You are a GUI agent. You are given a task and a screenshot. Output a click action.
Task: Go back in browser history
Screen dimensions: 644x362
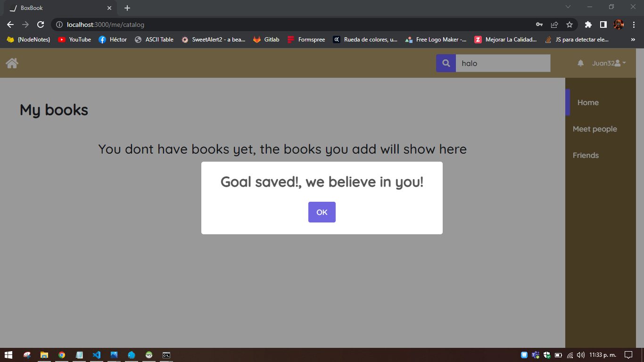click(x=10, y=25)
